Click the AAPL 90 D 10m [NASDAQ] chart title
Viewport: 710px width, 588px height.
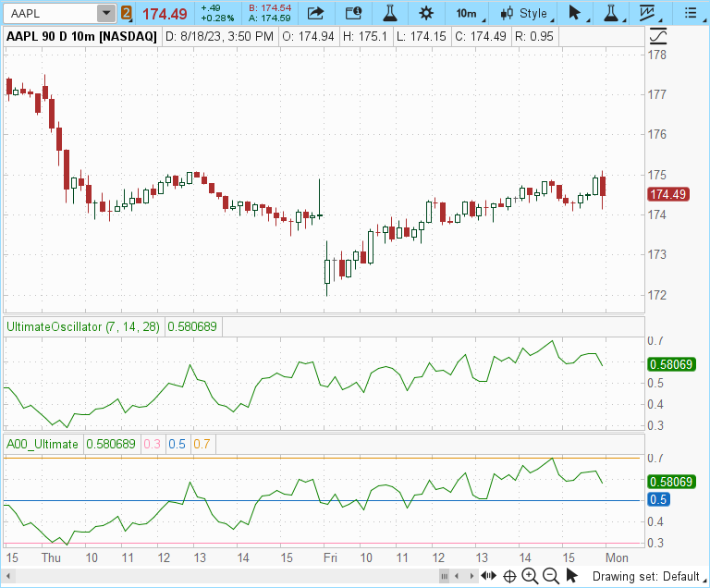[x=81, y=36]
